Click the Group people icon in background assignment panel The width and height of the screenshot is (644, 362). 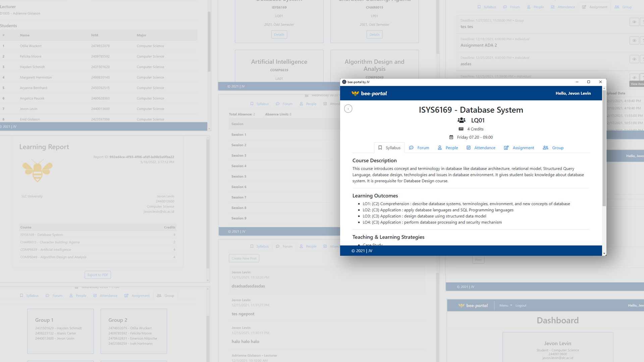click(616, 7)
